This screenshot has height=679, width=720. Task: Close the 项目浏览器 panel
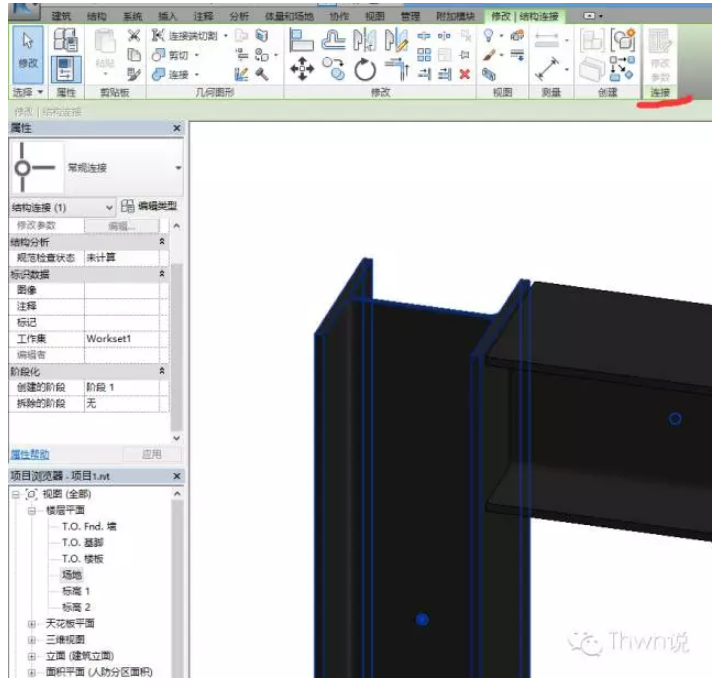177,476
